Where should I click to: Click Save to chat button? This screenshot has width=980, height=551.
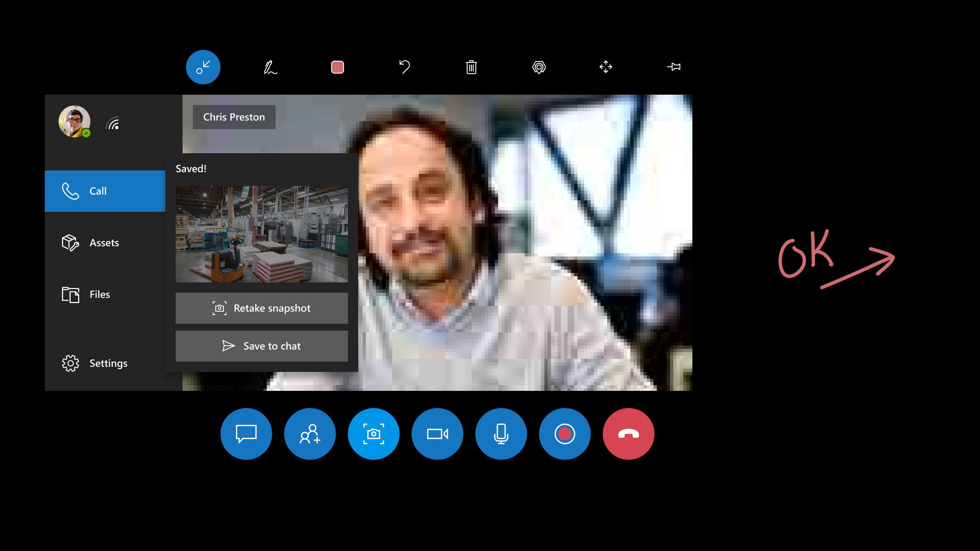tap(262, 346)
